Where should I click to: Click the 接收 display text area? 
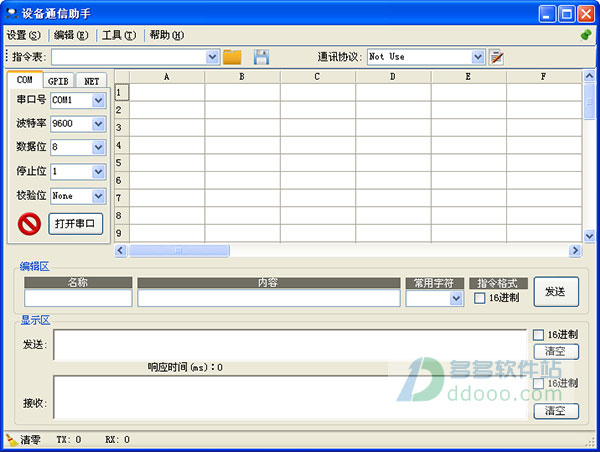(290, 397)
